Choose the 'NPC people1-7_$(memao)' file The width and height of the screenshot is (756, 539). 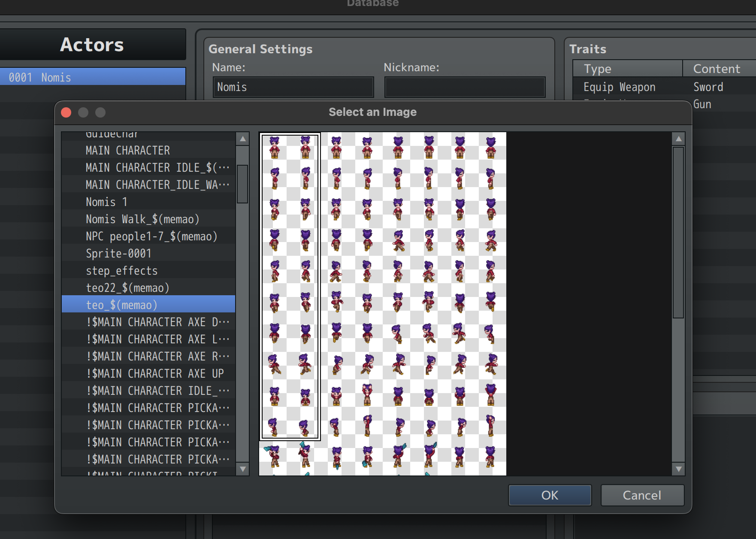coord(148,236)
